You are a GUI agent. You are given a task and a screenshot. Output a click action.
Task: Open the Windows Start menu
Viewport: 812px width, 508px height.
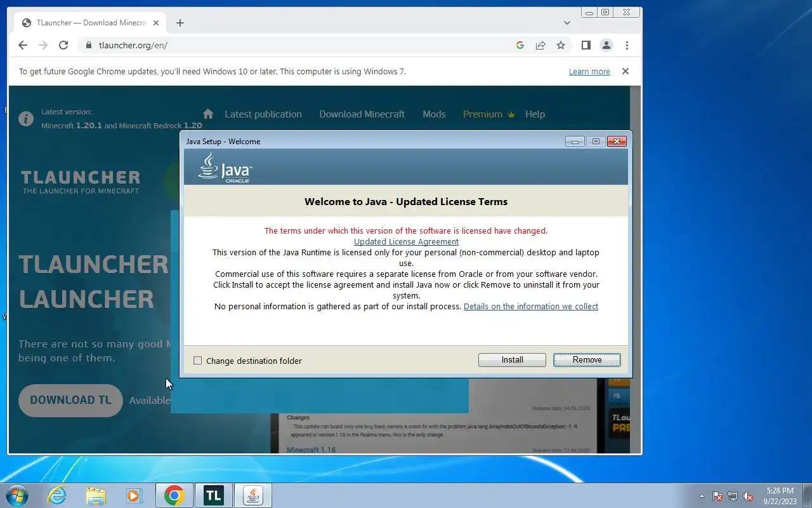tap(16, 495)
